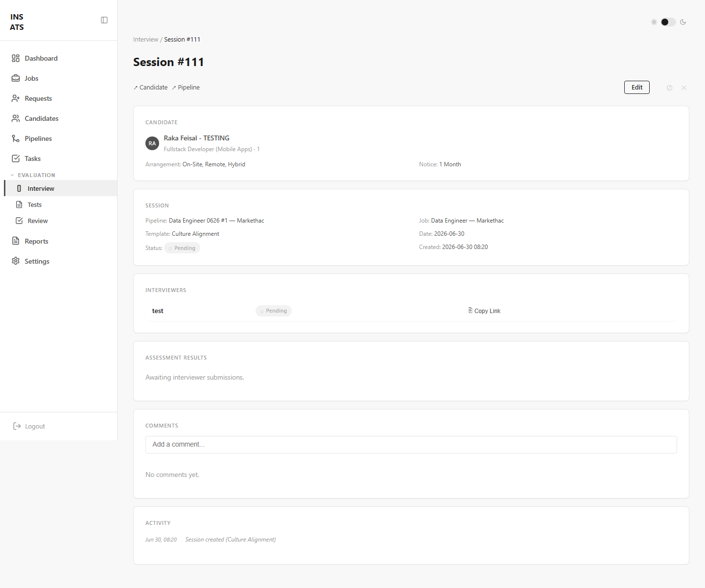Viewport: 705px width, 588px height.
Task: Open the Candidate arrow link
Action: tap(150, 88)
